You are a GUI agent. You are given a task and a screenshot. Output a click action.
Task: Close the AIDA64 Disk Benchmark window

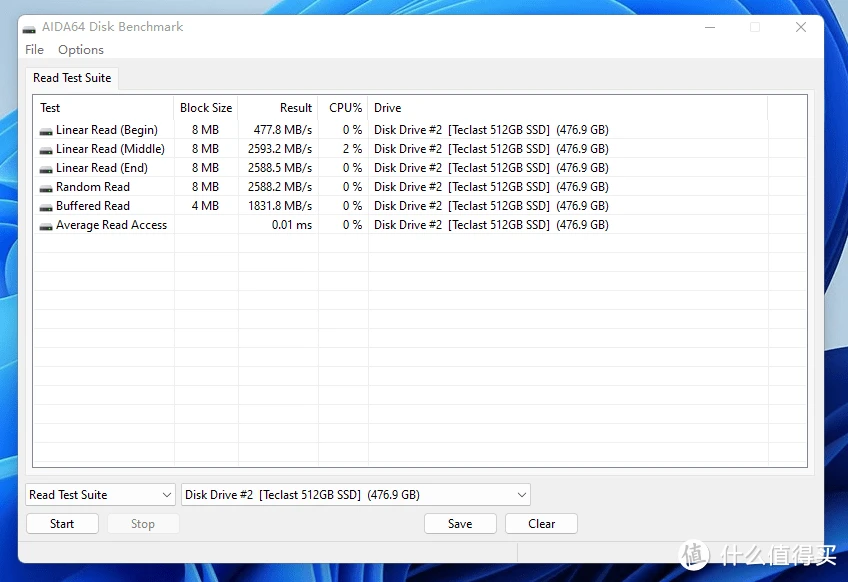pos(800,28)
